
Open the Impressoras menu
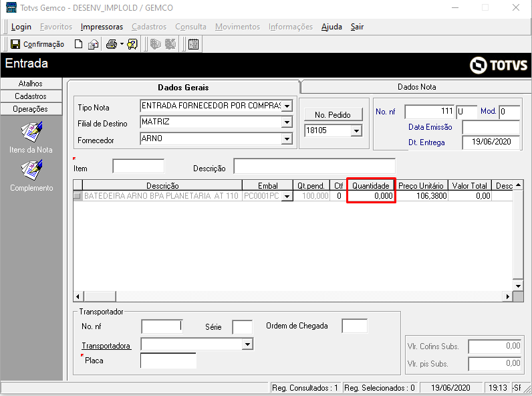click(102, 27)
